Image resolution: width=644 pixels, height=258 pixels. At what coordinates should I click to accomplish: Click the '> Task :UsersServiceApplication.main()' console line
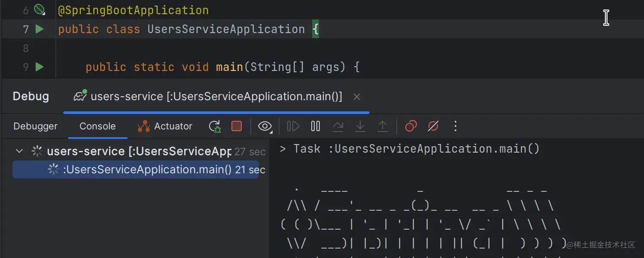[410, 149]
